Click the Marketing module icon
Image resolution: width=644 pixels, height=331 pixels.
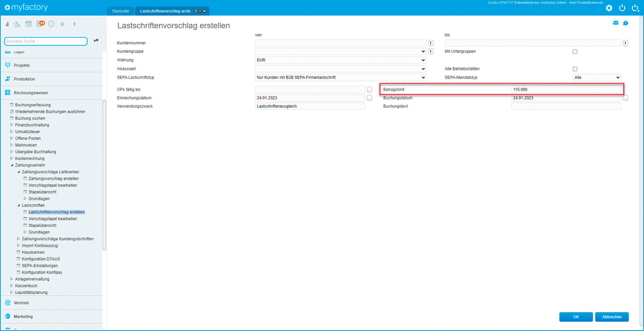pyautogui.click(x=8, y=317)
